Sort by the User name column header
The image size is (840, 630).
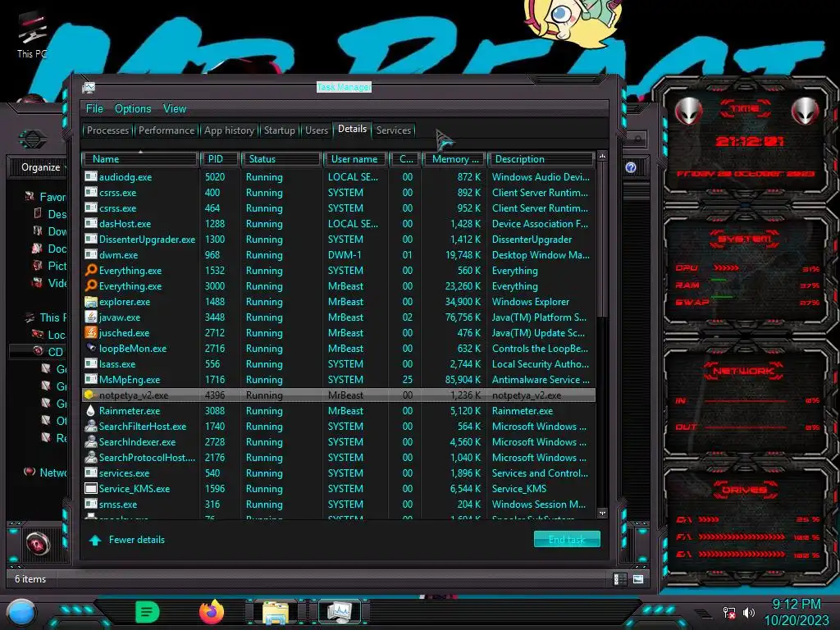pos(354,159)
